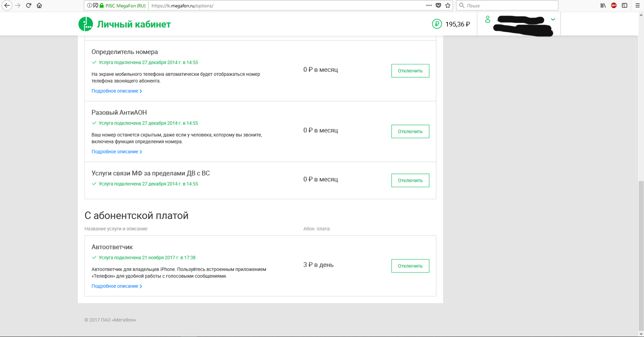Click the Определитель номера title
This screenshot has height=337, width=644.
125,52
